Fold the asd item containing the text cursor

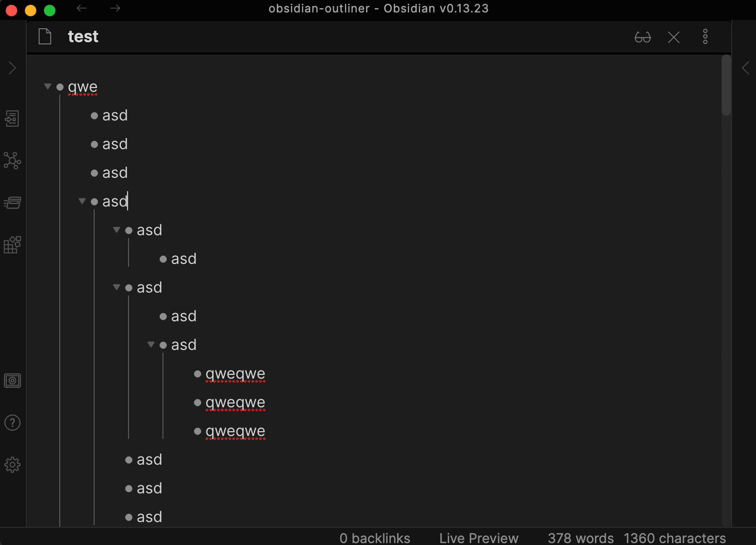(x=82, y=201)
